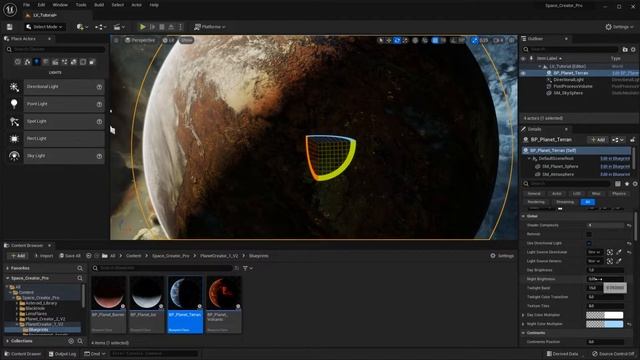640x360 pixels.
Task: Click the help icon next to Point Light
Action: tap(99, 104)
